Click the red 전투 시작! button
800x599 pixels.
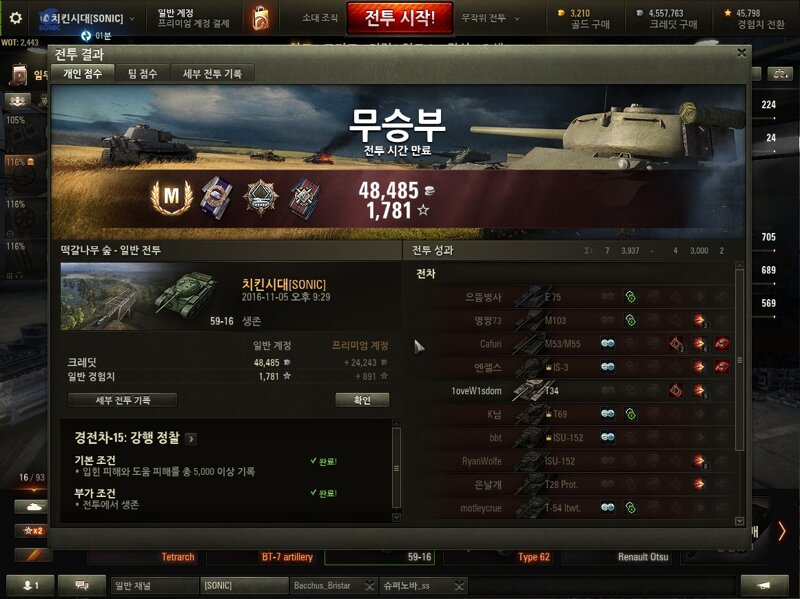399,18
